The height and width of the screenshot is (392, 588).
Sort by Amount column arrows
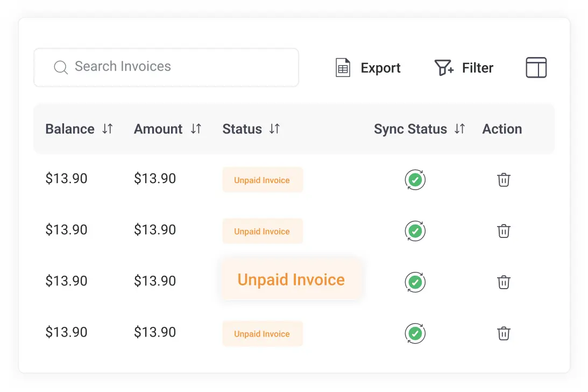point(196,129)
